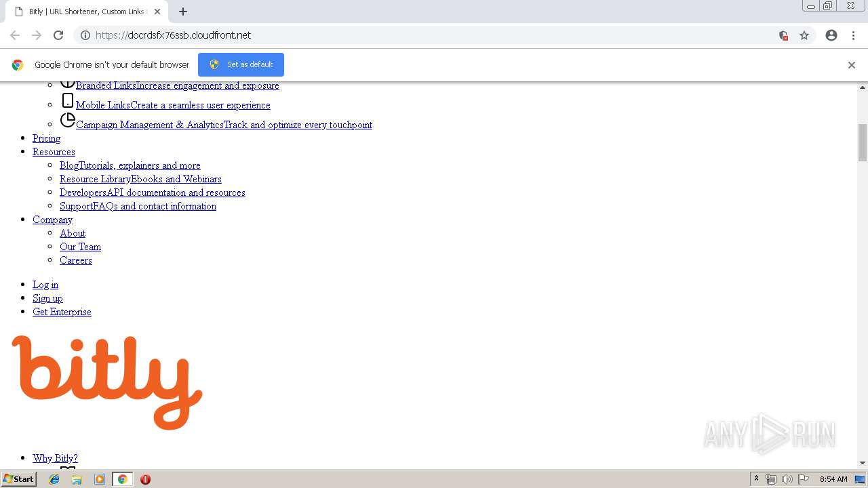Go to the Pricing page
Screen dimensions: 868x488
click(46, 138)
